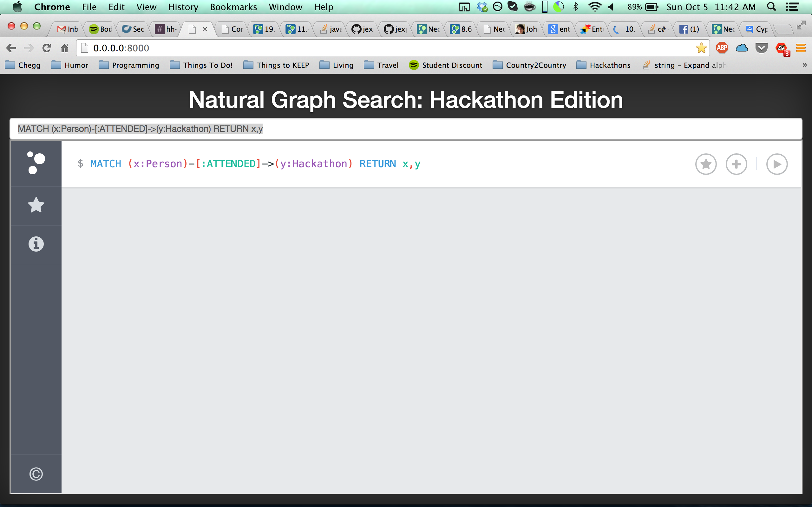Open the Hackathons bookmark folder
Viewport: 812px width, 507px height.
[603, 65]
